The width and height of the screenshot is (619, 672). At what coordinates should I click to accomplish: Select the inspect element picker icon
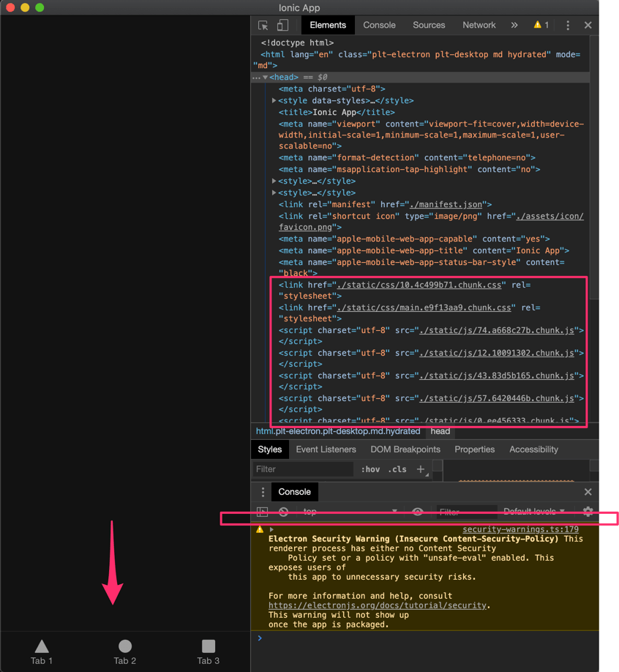(263, 26)
